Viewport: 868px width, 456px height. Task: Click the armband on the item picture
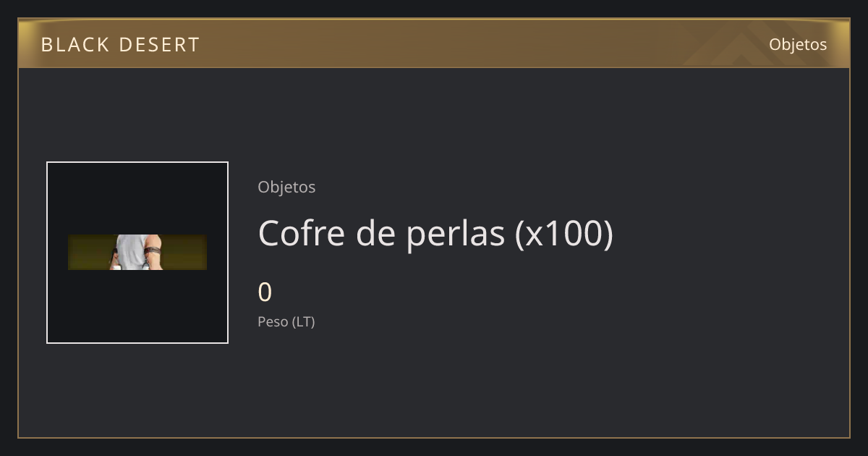click(151, 251)
